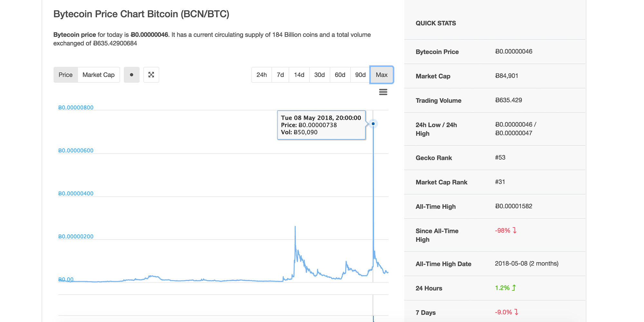The image size is (644, 322).
Task: Click the Bytecoin Price Chart heading
Action: [x=141, y=14]
